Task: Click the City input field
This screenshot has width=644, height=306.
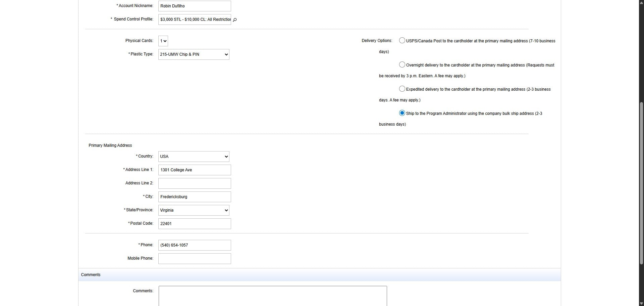Action: click(194, 197)
